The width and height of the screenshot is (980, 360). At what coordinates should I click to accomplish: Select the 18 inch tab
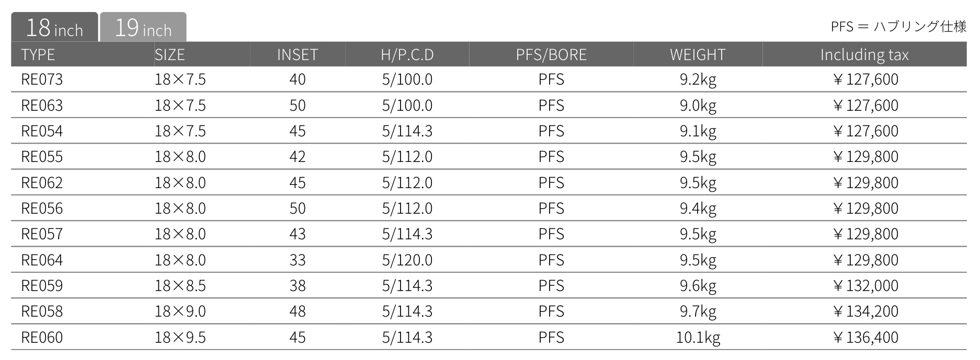tap(54, 27)
